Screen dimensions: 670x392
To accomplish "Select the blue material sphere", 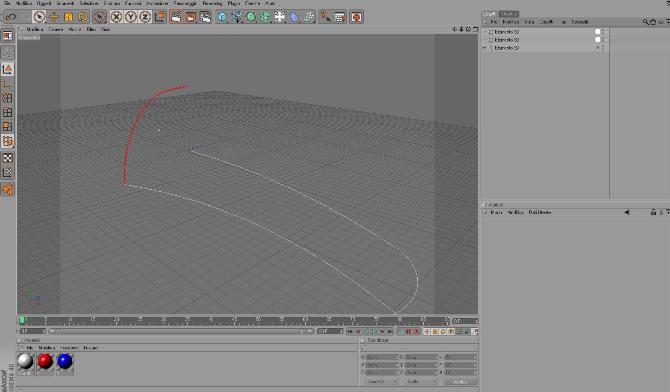I will point(65,362).
